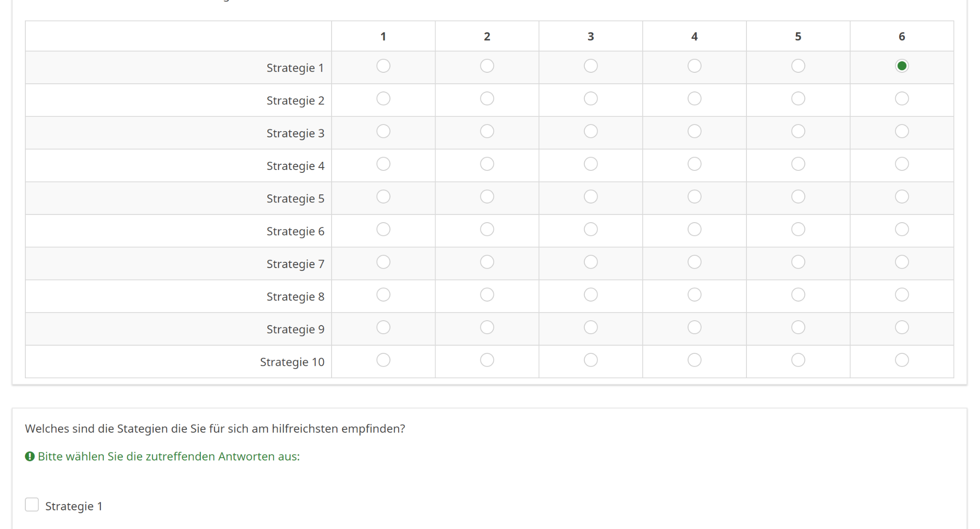
Task: Click the green exclamation hint icon
Action: tap(30, 456)
